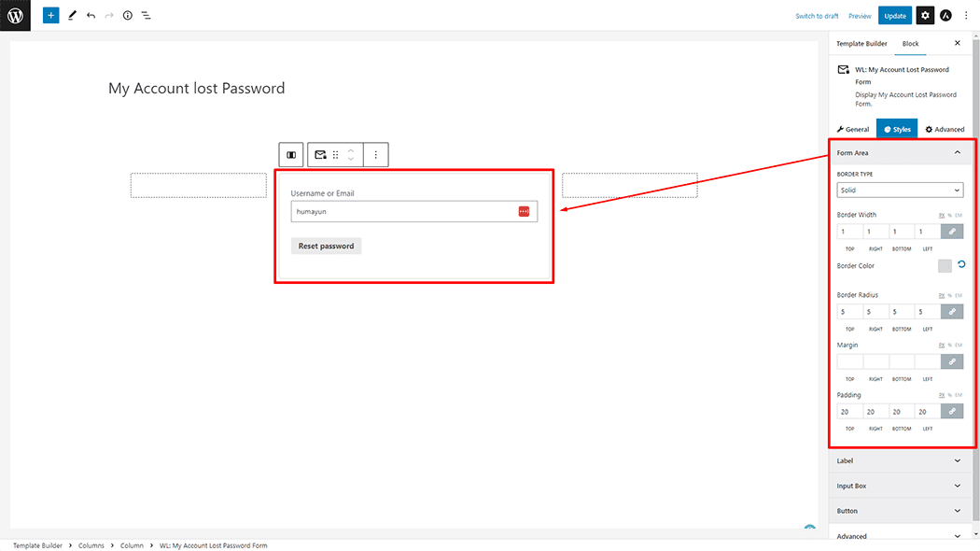Open the block inserter plus button
The height and width of the screenshot is (551, 980).
click(50, 15)
